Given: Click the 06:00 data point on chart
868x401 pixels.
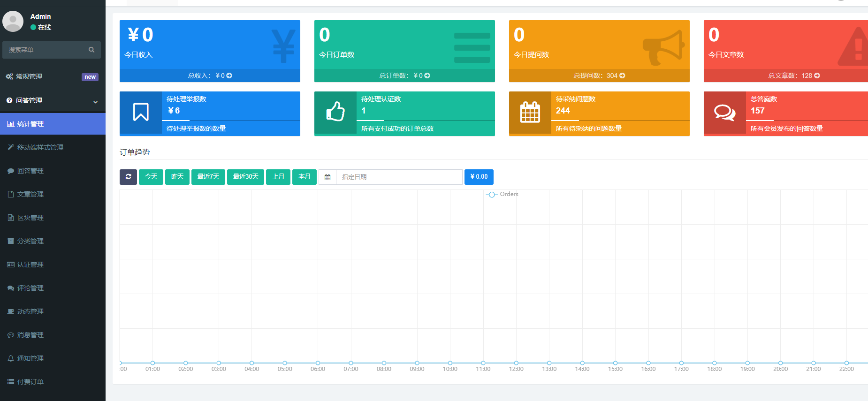Looking at the screenshot, I should [318, 363].
